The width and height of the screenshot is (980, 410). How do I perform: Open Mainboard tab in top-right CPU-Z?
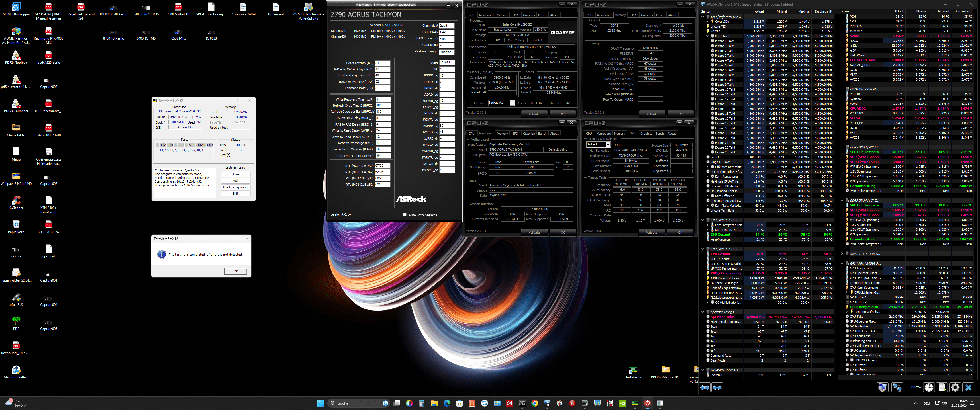click(604, 15)
